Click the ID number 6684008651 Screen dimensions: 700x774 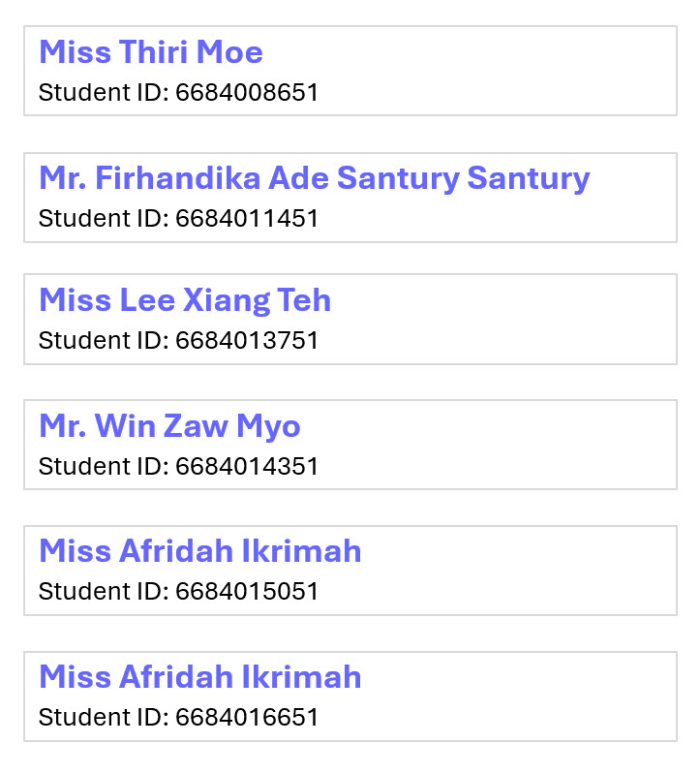pyautogui.click(x=247, y=93)
